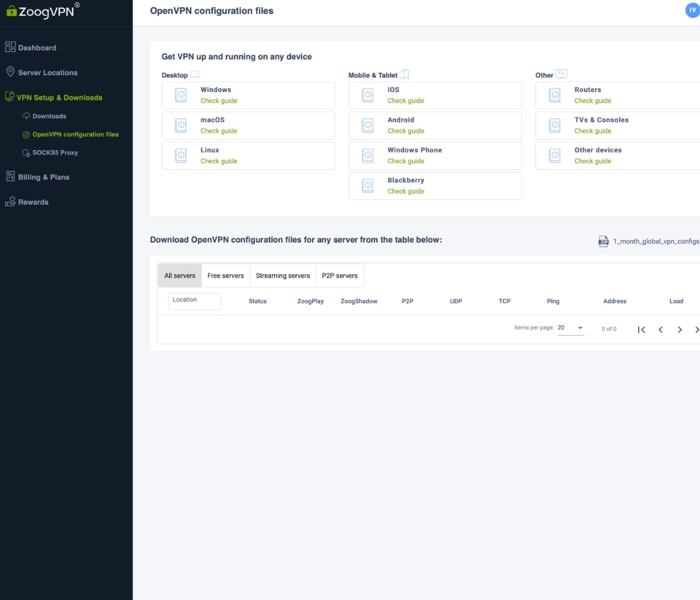Open Check guide link for Android

coord(406,131)
